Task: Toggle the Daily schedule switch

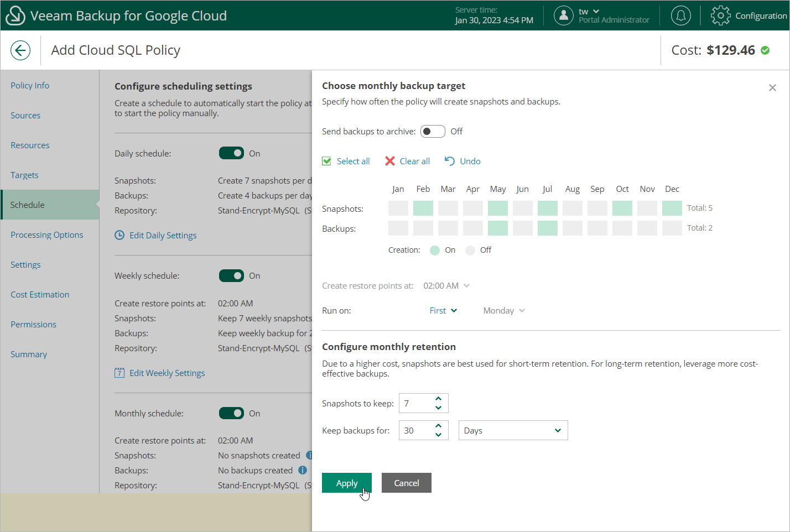Action: [x=231, y=153]
